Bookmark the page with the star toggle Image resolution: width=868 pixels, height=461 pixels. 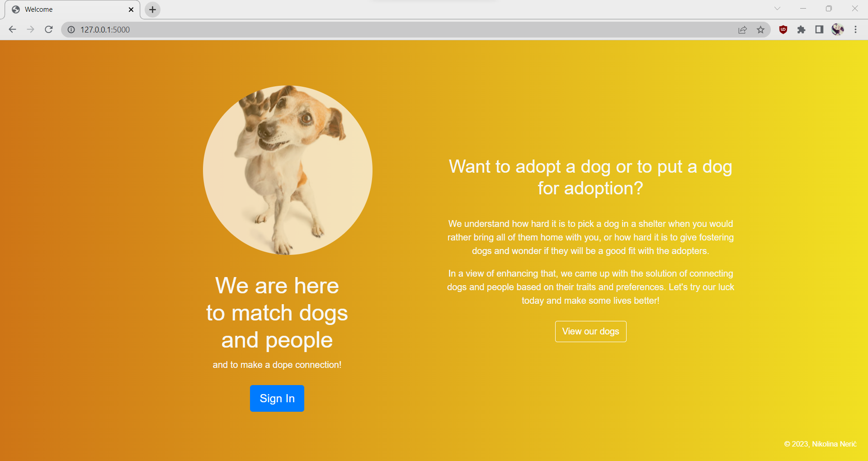tap(761, 29)
